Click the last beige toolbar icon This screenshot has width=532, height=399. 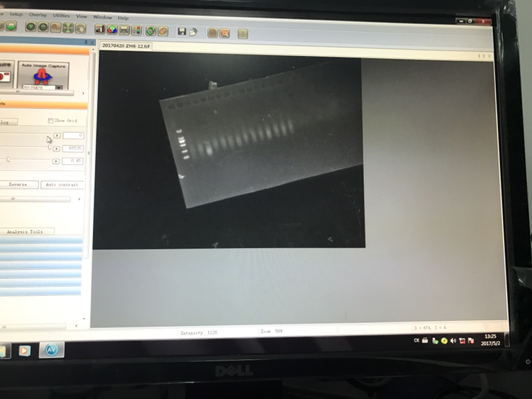pos(243,33)
